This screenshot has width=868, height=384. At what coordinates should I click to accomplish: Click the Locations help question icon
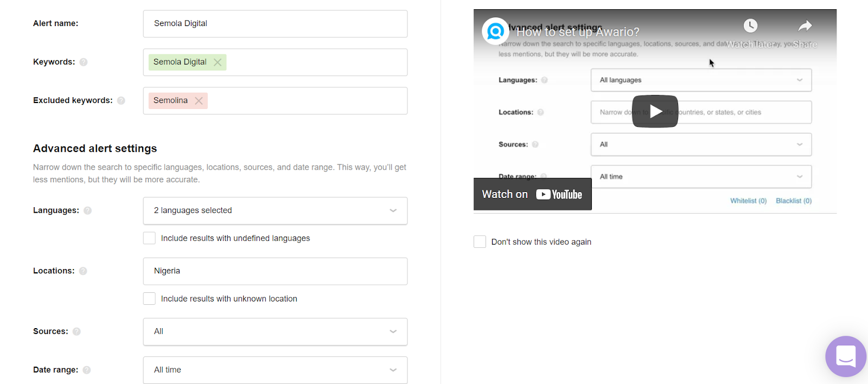[x=83, y=271]
